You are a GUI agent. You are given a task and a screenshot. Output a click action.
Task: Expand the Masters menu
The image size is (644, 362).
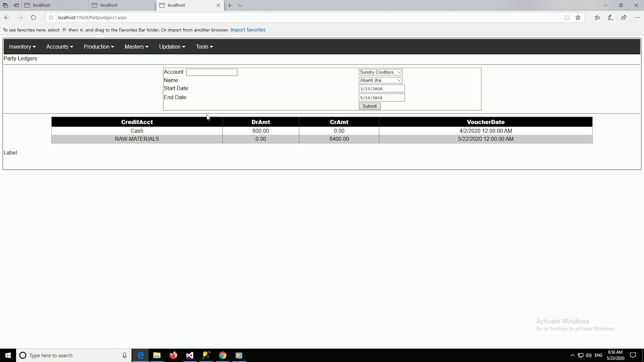click(136, 47)
